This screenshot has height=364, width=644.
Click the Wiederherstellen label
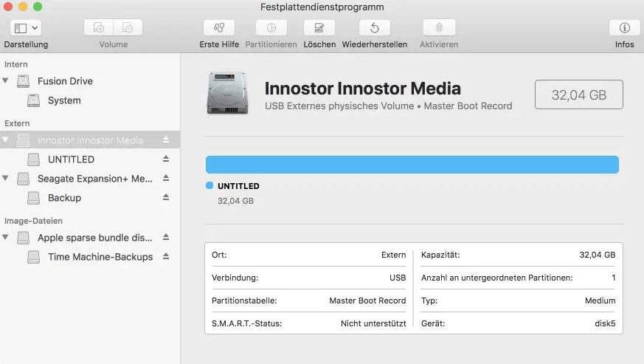tap(375, 44)
